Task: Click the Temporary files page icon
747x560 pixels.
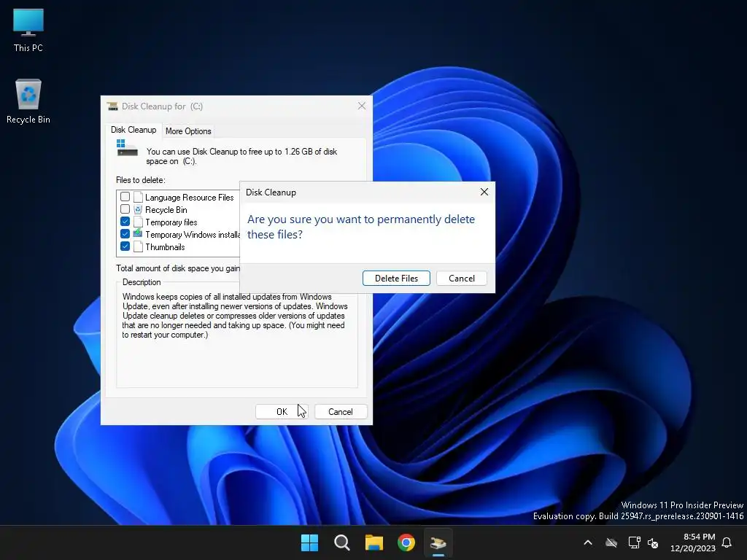Action: (x=138, y=222)
